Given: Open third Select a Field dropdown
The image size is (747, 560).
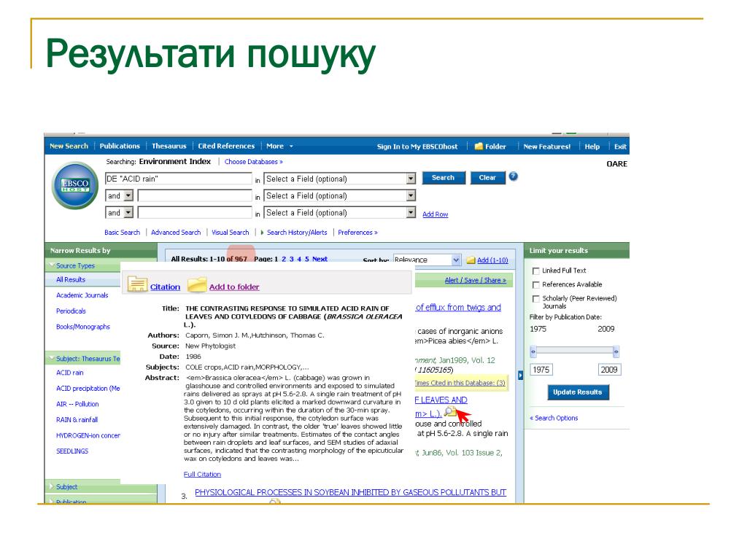Looking at the screenshot, I should (411, 213).
